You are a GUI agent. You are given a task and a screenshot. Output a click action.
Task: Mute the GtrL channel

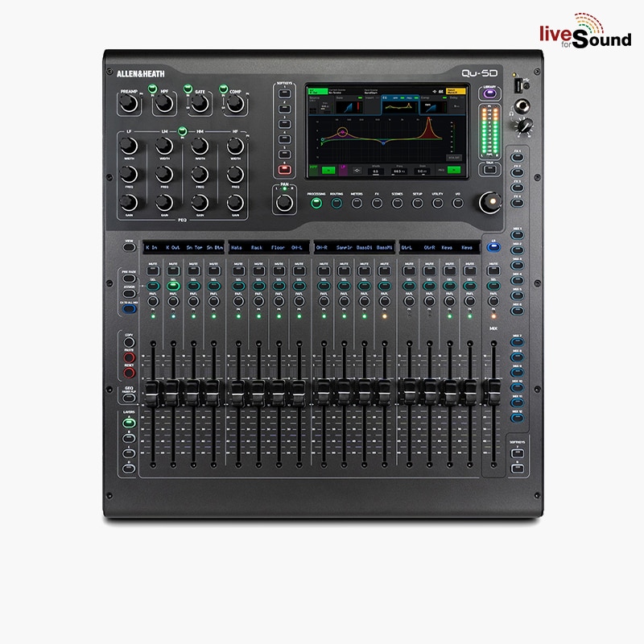click(409, 270)
